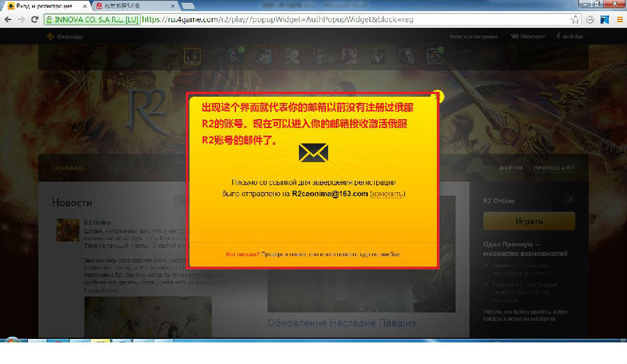This screenshot has height=364, width=627.
Task: Click the Нет письма? link
Action: [242, 254]
